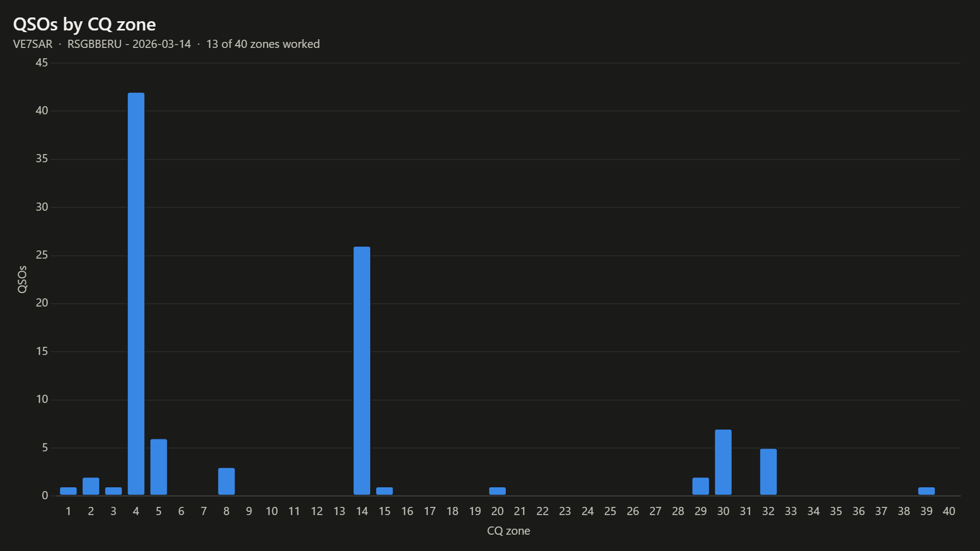Click the 'QSOs by CQ zone' title

tap(84, 25)
